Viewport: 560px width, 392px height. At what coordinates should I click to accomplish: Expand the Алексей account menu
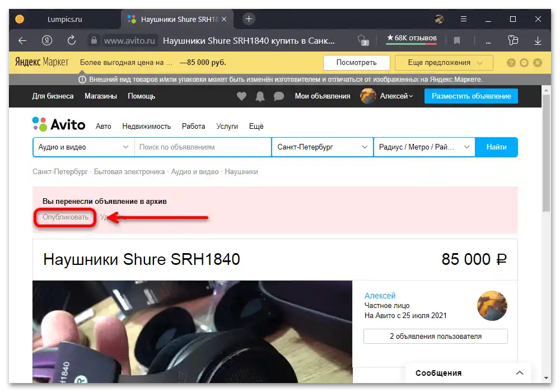click(396, 96)
